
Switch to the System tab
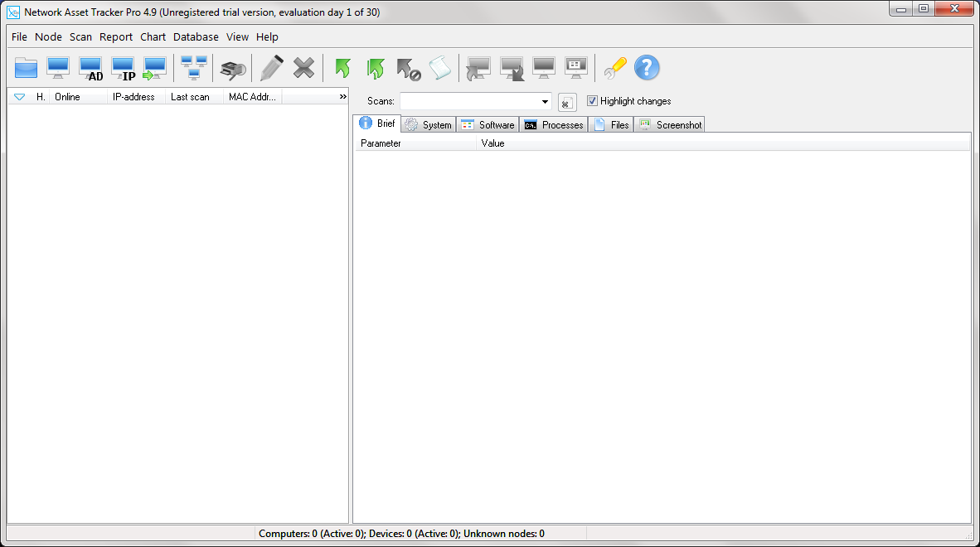[428, 125]
